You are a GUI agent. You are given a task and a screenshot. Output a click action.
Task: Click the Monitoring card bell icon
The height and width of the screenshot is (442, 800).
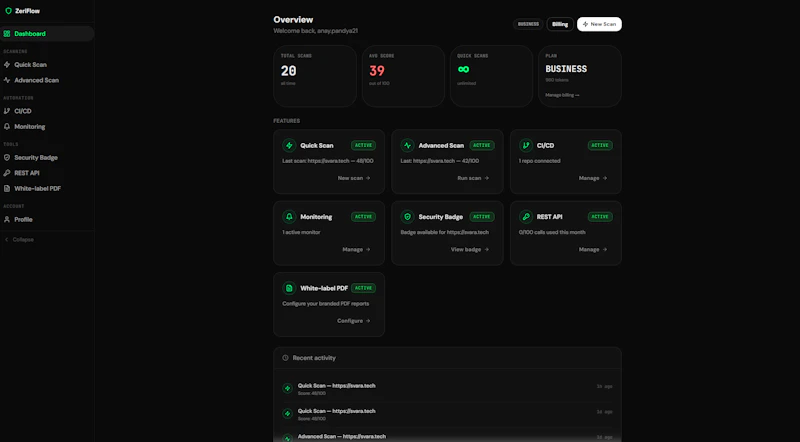(289, 217)
